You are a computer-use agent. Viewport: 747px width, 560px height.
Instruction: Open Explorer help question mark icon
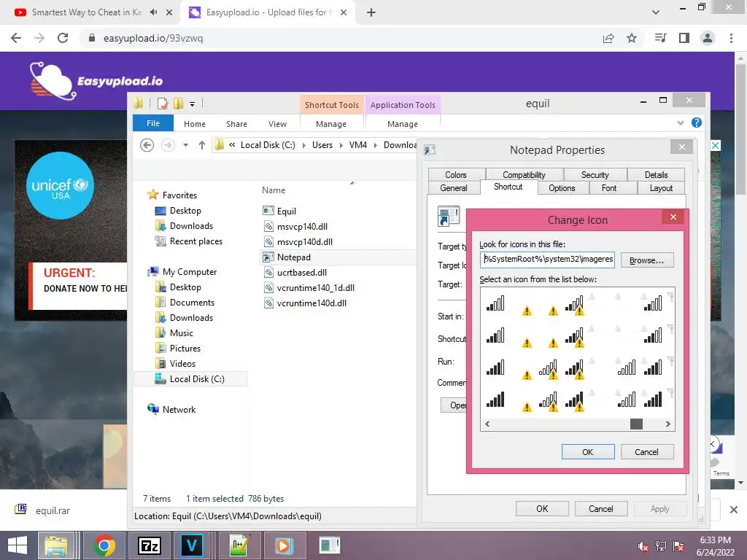pos(697,122)
